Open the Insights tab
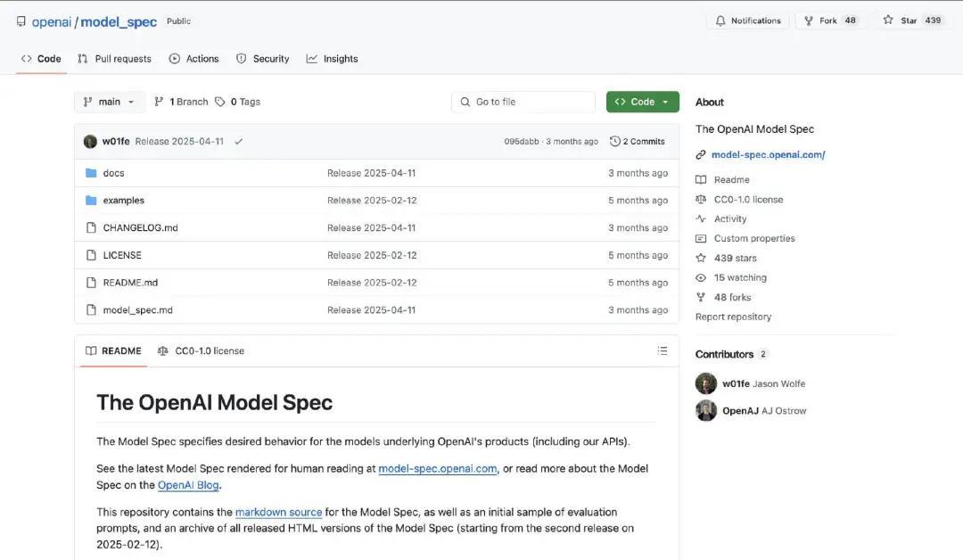The height and width of the screenshot is (560, 963). (x=340, y=58)
